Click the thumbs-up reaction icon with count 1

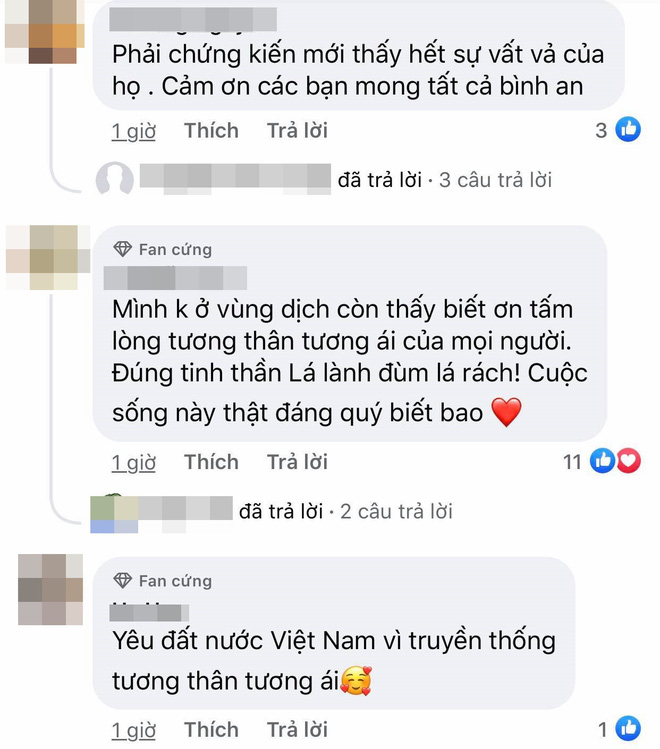coord(628,728)
